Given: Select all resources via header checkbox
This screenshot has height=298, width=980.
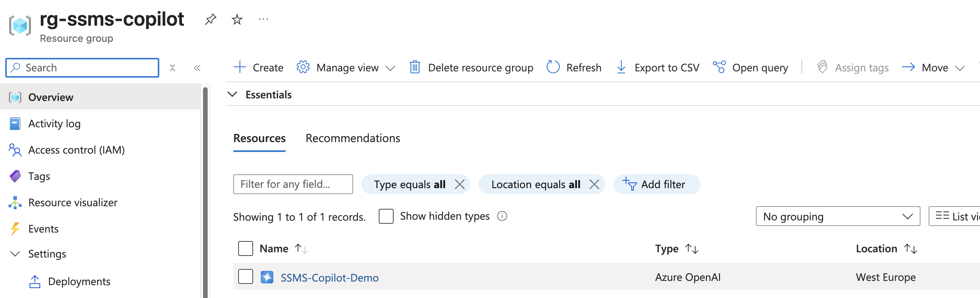Looking at the screenshot, I should (x=245, y=248).
